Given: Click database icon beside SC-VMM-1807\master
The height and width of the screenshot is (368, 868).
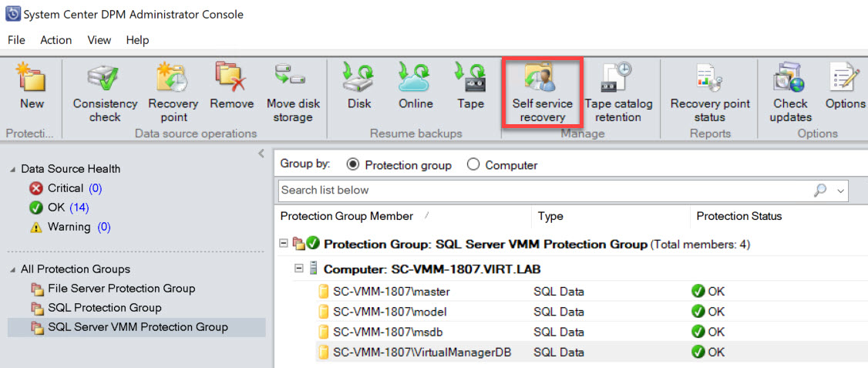Looking at the screenshot, I should (324, 292).
